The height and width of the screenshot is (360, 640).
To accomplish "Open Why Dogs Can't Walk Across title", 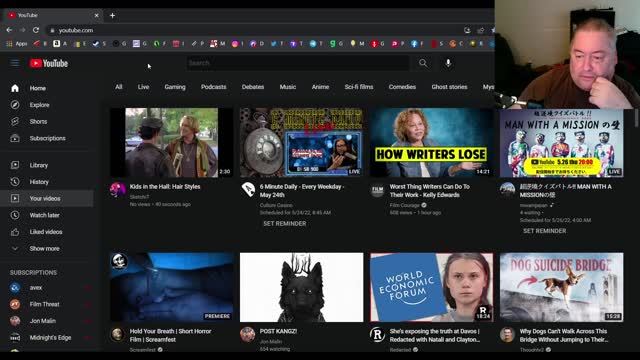I will [564, 335].
